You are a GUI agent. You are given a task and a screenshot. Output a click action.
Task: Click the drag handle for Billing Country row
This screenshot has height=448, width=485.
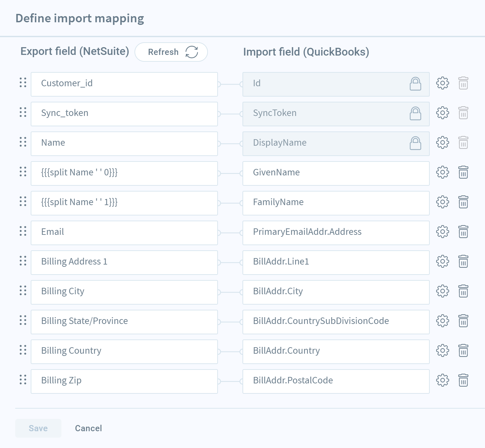pyautogui.click(x=23, y=350)
